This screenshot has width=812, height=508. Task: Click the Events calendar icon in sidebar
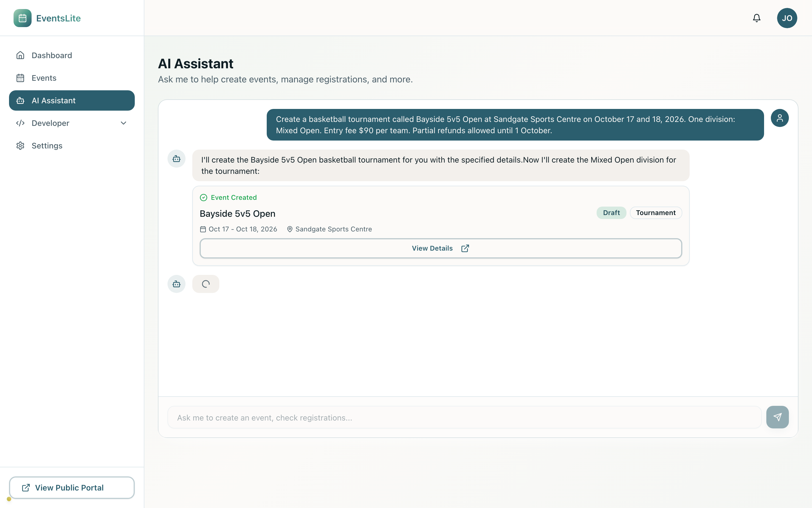tap(21, 78)
